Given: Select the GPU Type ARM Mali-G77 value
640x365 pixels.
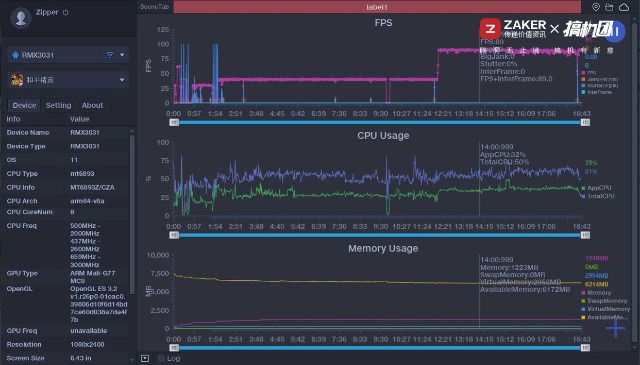Looking at the screenshot, I should pyautogui.click(x=93, y=277).
